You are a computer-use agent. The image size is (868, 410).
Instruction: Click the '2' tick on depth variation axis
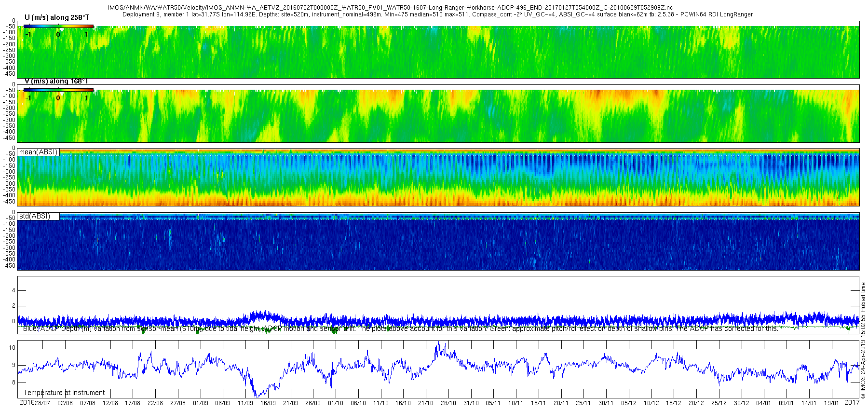point(14,306)
